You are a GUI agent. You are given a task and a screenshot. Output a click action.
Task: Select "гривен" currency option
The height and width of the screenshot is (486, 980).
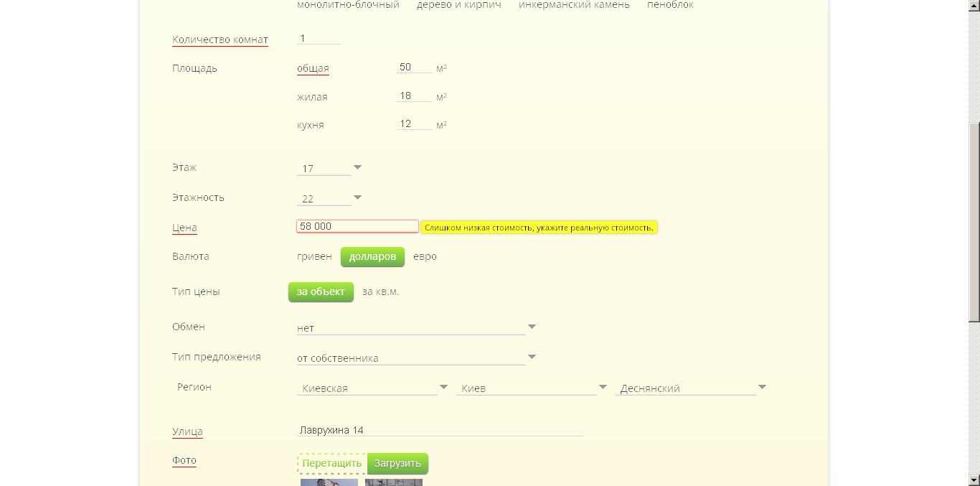pos(314,256)
